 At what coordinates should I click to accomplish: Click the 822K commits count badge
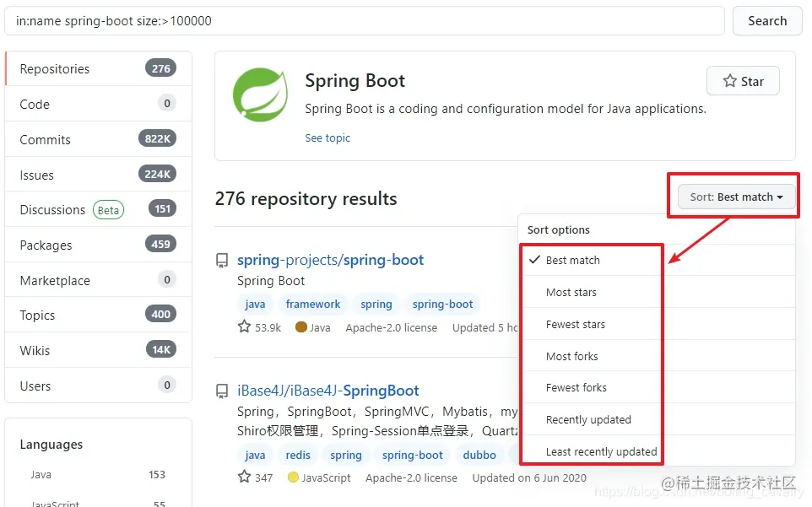point(158,138)
